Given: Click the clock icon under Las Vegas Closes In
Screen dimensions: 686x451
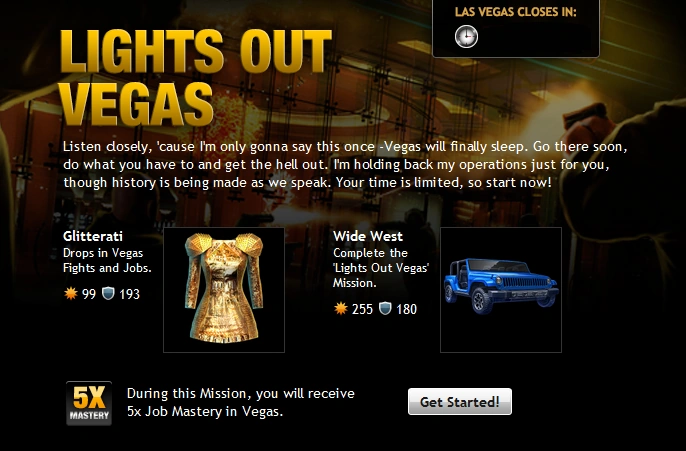Looking at the screenshot, I should tap(466, 36).
